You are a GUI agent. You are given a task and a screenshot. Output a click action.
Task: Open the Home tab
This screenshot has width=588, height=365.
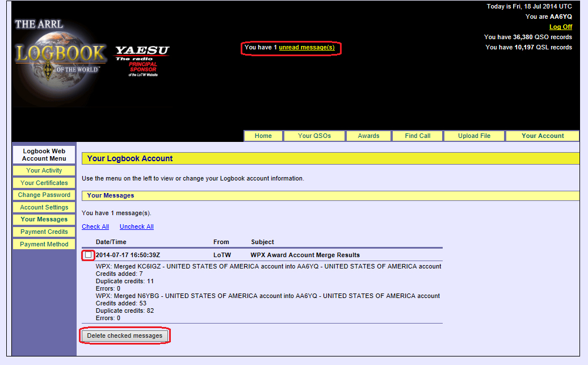pyautogui.click(x=263, y=136)
